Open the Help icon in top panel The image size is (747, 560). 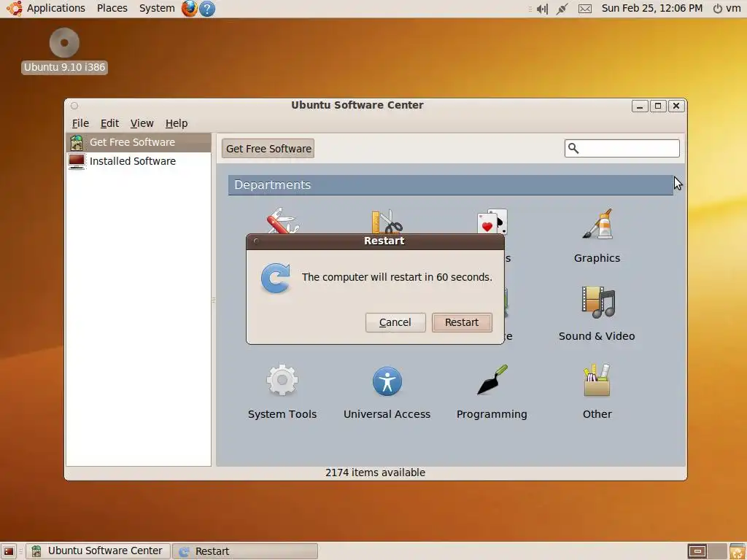206,9
